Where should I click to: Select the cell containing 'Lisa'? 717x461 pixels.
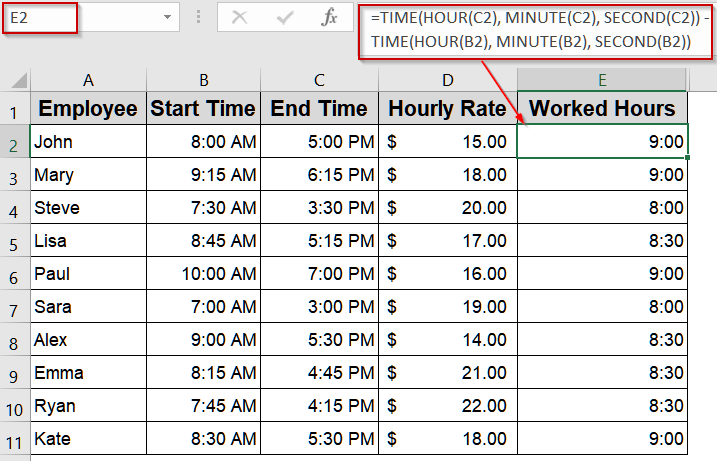tap(88, 240)
